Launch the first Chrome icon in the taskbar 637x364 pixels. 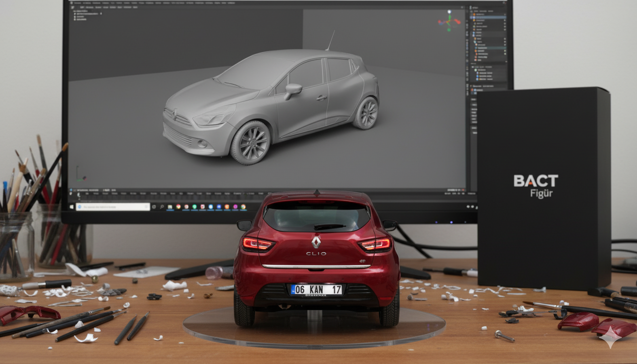click(178, 207)
